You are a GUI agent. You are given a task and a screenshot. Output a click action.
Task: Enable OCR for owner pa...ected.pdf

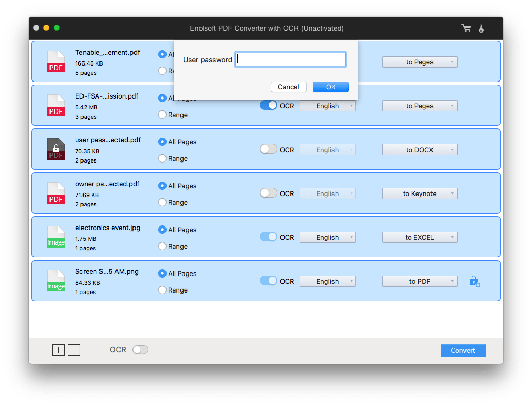click(269, 193)
